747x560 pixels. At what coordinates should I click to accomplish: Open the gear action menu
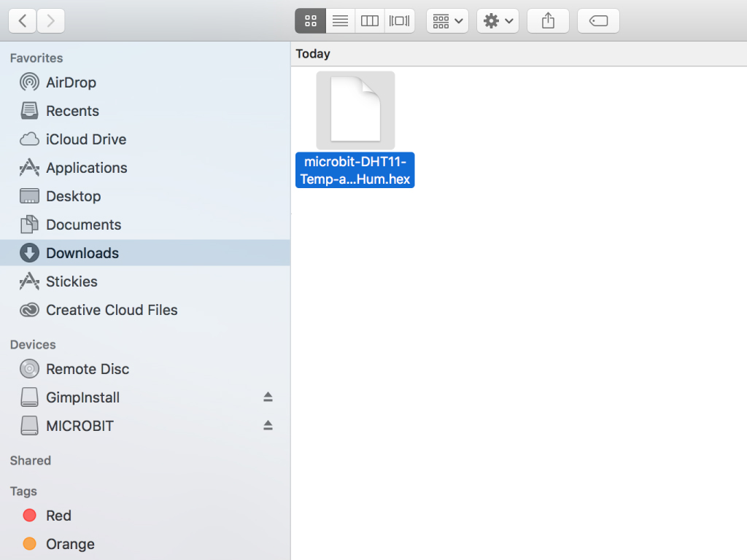[498, 21]
